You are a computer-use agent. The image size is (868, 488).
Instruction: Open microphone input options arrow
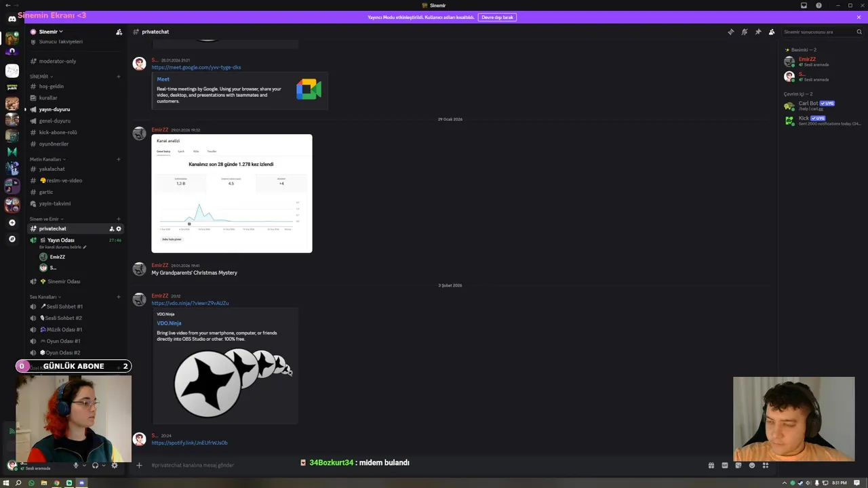click(x=84, y=465)
